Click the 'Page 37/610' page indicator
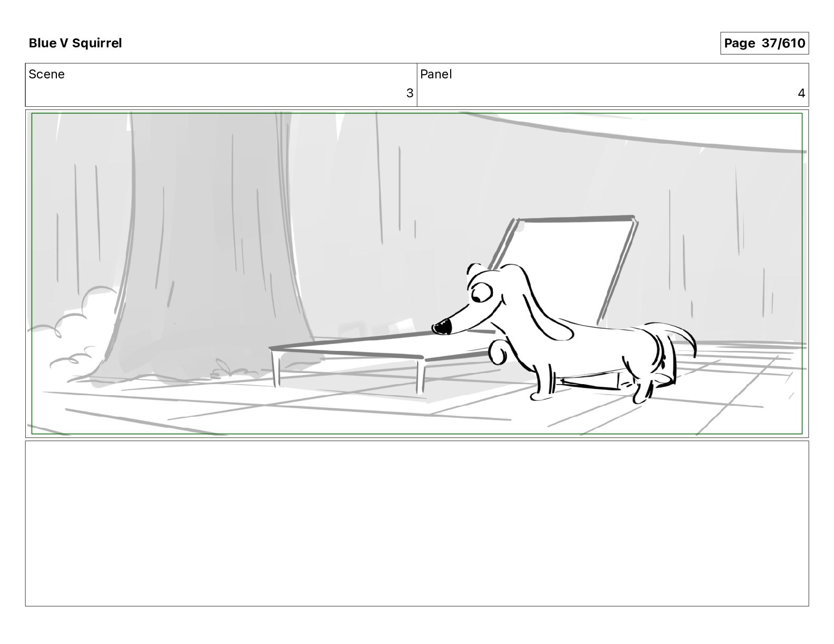 pos(764,43)
